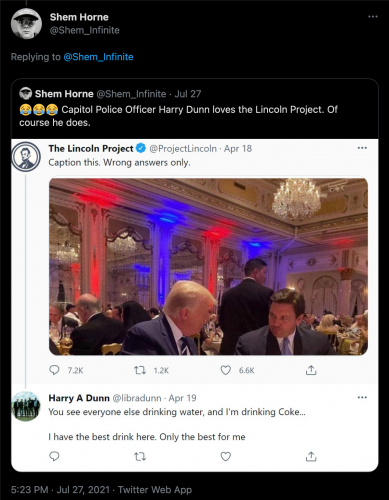Open the more options menu on Shem Horne's tweet
The width and height of the screenshot is (389, 500).
point(373,17)
